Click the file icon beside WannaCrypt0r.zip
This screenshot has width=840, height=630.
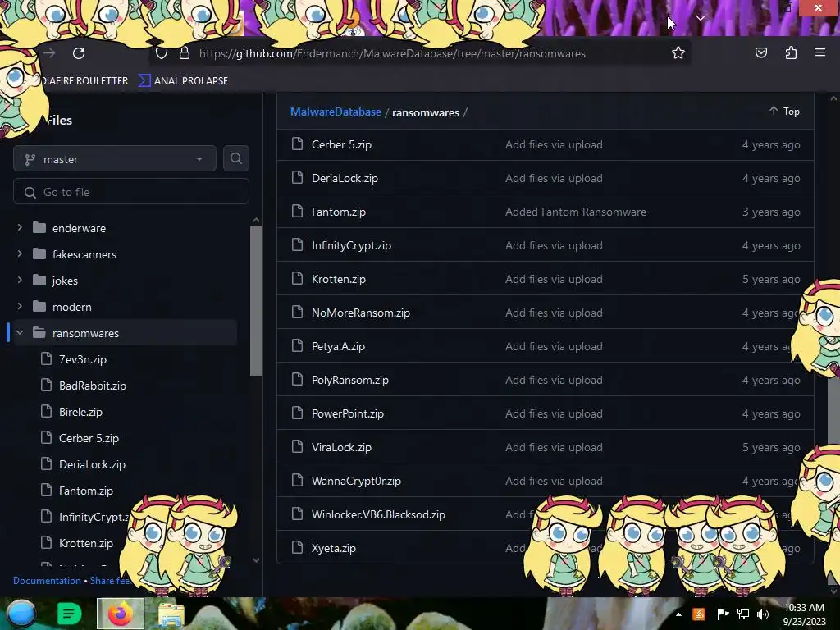coord(297,481)
